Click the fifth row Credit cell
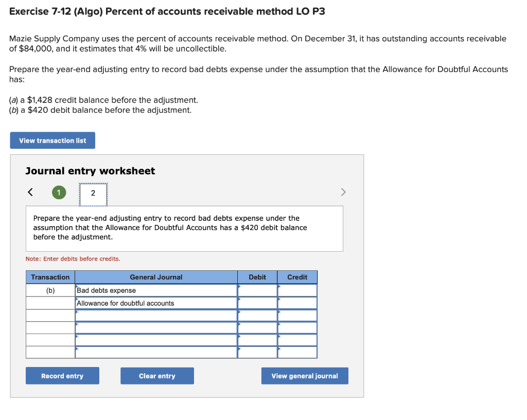Image resolution: width=527 pixels, height=420 pixels. click(297, 340)
